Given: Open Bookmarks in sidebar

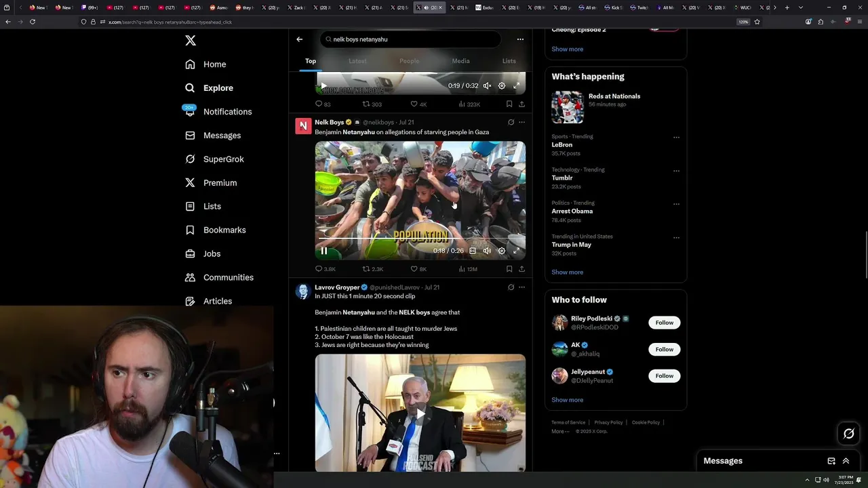Looking at the screenshot, I should [x=215, y=230].
